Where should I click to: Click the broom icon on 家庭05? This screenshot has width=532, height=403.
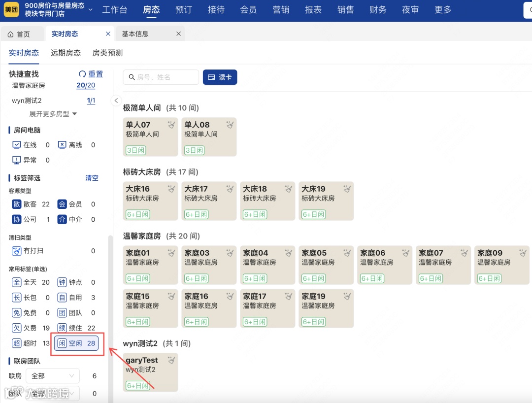tap(347, 253)
